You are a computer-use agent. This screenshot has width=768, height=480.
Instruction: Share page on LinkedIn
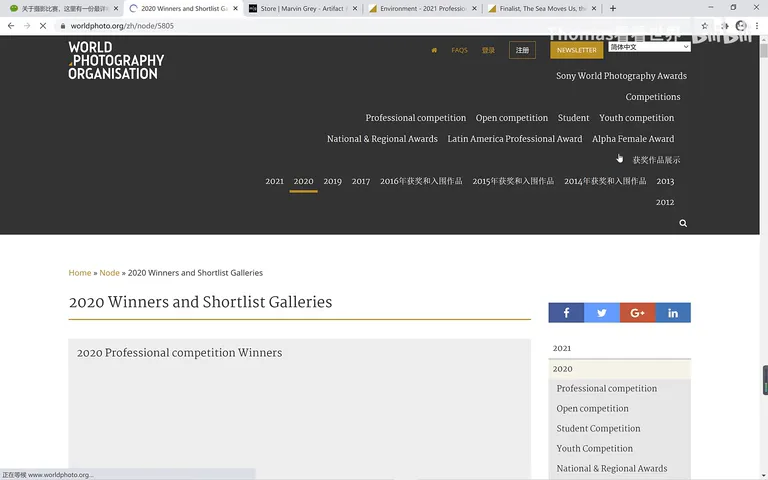(x=673, y=312)
